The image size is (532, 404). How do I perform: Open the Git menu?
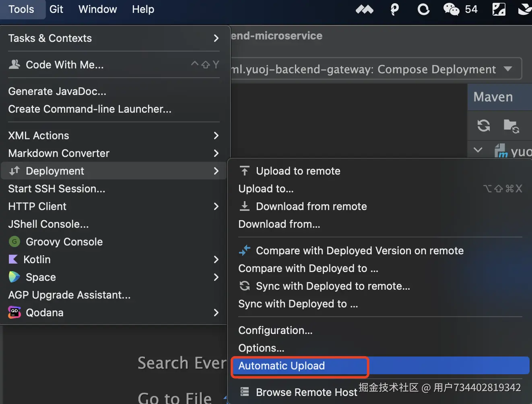56,9
